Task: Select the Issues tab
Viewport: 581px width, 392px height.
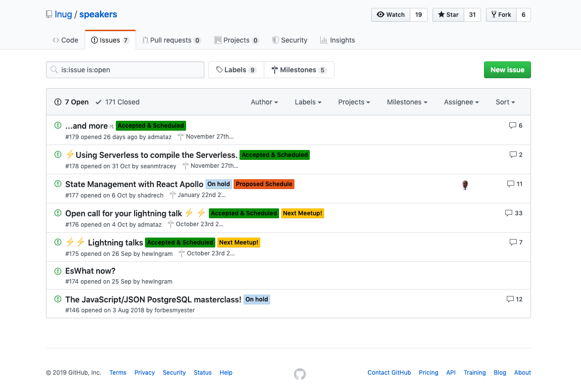Action: 110,40
